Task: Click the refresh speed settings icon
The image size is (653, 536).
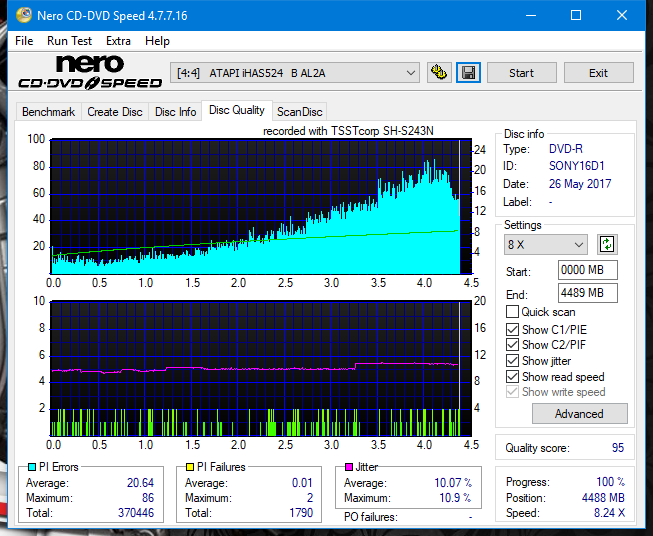Action: 607,244
